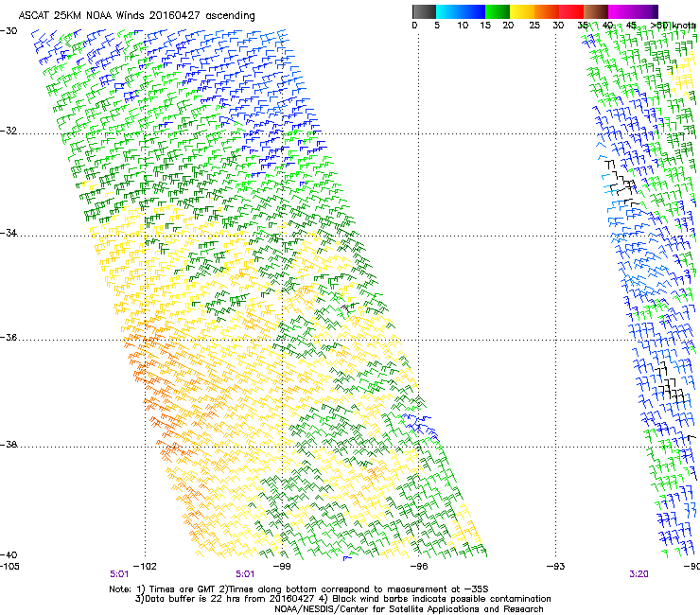This screenshot has height=615, width=700.
Task: Click the legend label 10
Action: 463,26
